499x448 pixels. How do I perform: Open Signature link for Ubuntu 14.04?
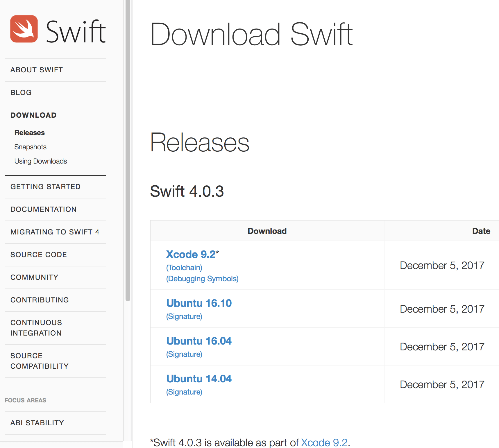pyautogui.click(x=184, y=392)
